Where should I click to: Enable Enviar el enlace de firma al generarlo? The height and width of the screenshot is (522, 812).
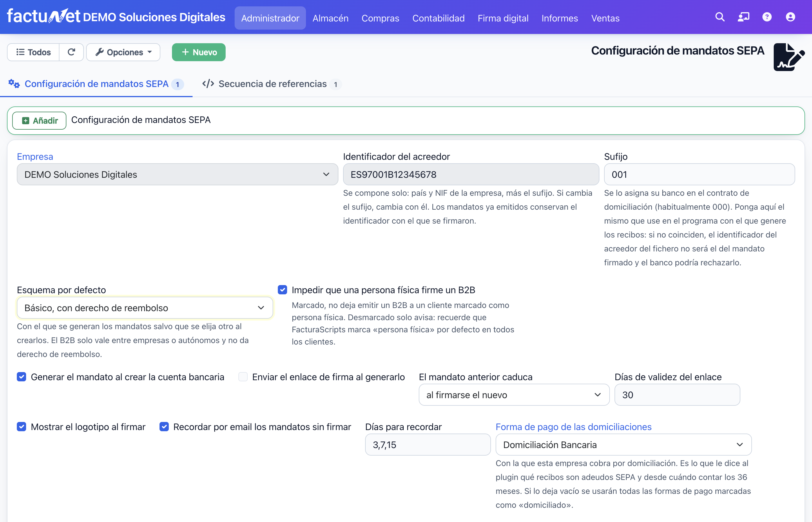243,377
